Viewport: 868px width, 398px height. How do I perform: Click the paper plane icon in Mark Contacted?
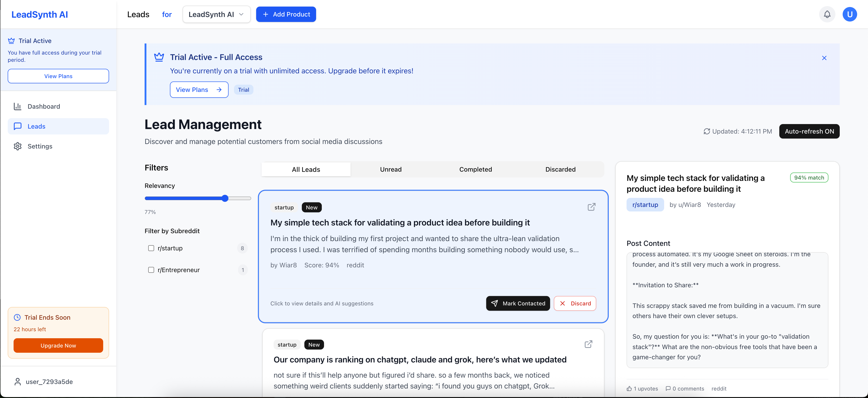pos(494,303)
